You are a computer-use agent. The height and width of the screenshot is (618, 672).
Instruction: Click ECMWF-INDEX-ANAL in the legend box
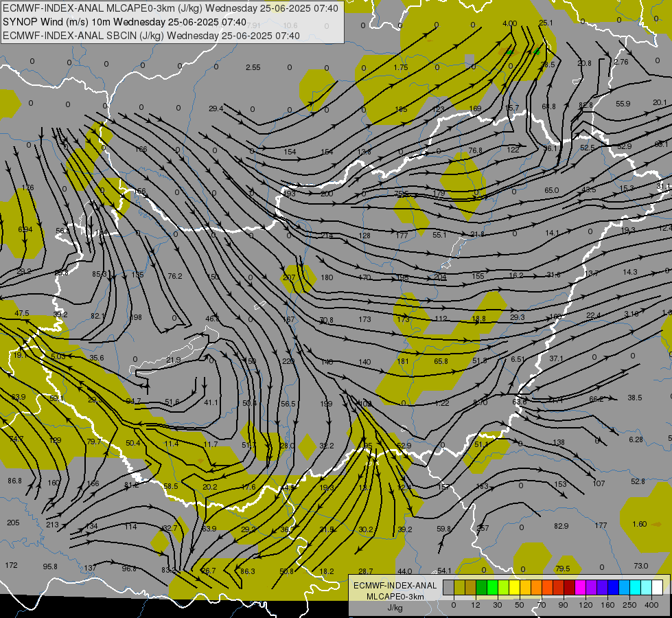(x=395, y=586)
